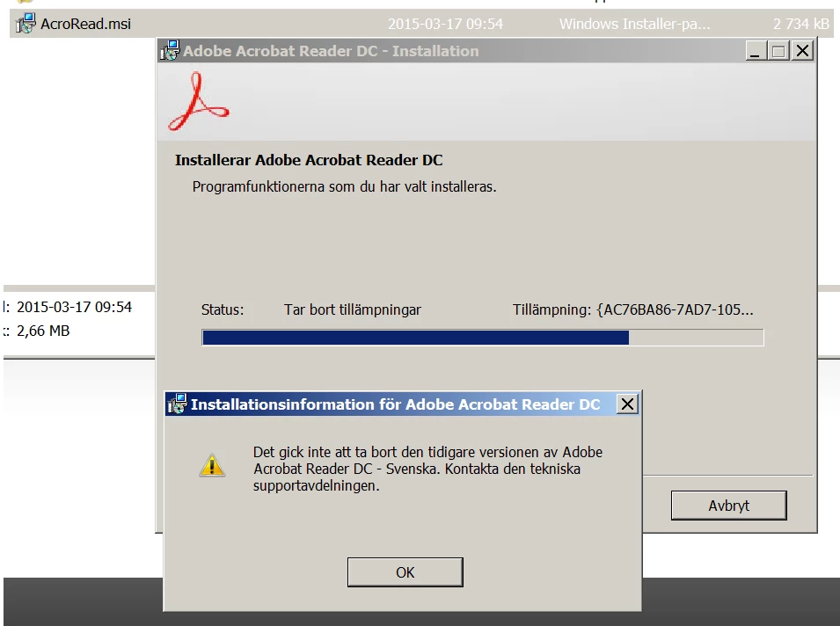Click the yellow warning triangle icon
The width and height of the screenshot is (840, 626).
[x=212, y=465]
